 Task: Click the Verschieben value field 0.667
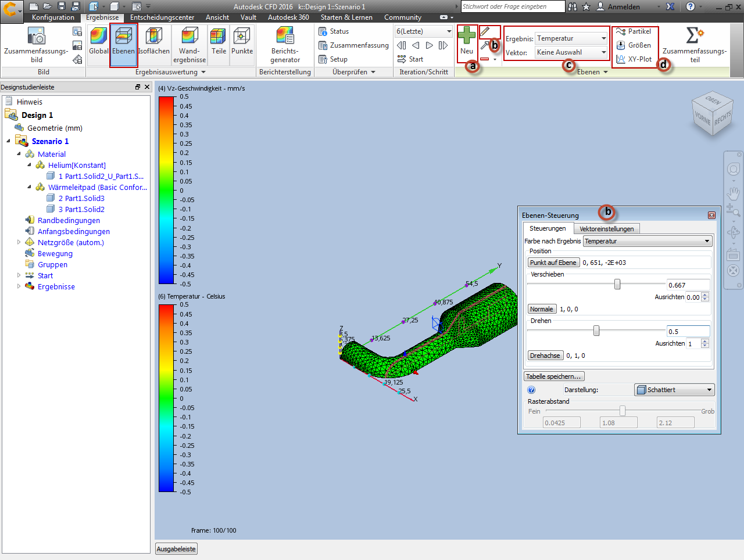pyautogui.click(x=688, y=285)
